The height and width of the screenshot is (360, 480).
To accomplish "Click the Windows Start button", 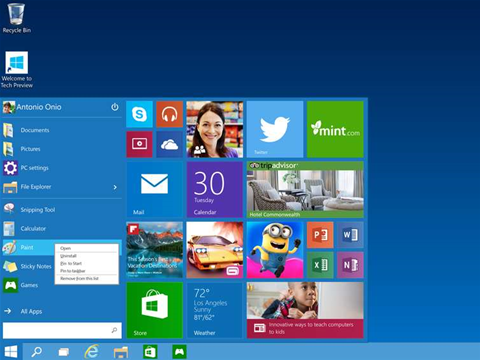I will 11,352.
